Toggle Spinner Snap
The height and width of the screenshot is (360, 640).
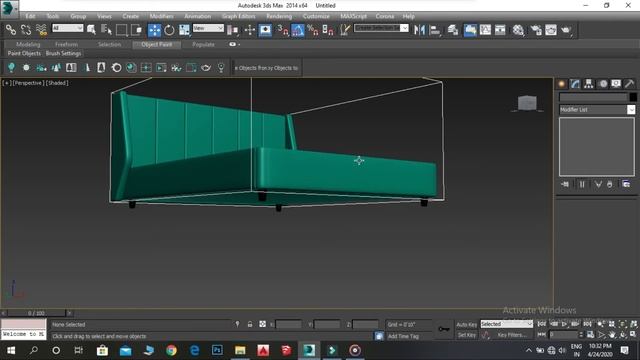point(328,30)
